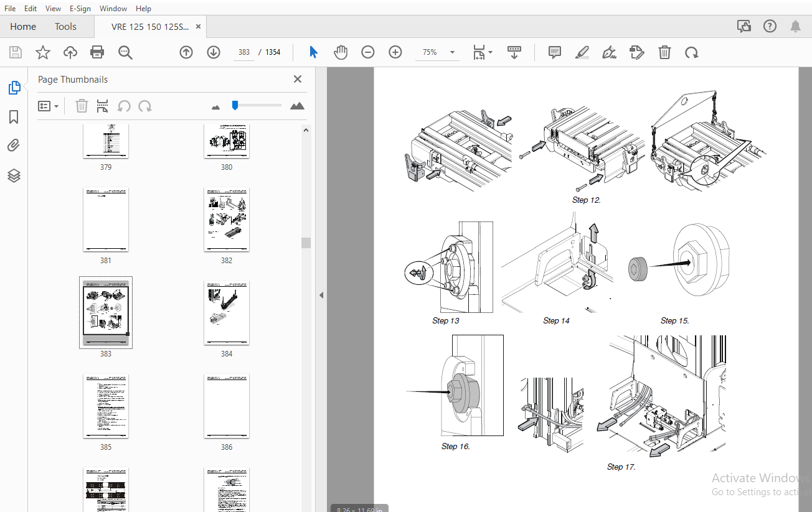The height and width of the screenshot is (512, 812).
Task: Open the Edit menu
Action: pos(31,8)
